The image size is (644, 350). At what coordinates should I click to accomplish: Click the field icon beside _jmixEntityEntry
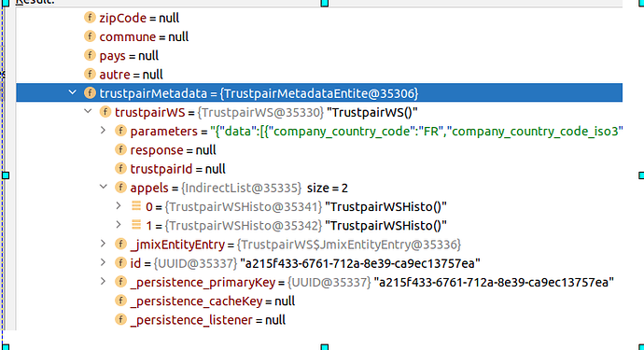coord(120,245)
